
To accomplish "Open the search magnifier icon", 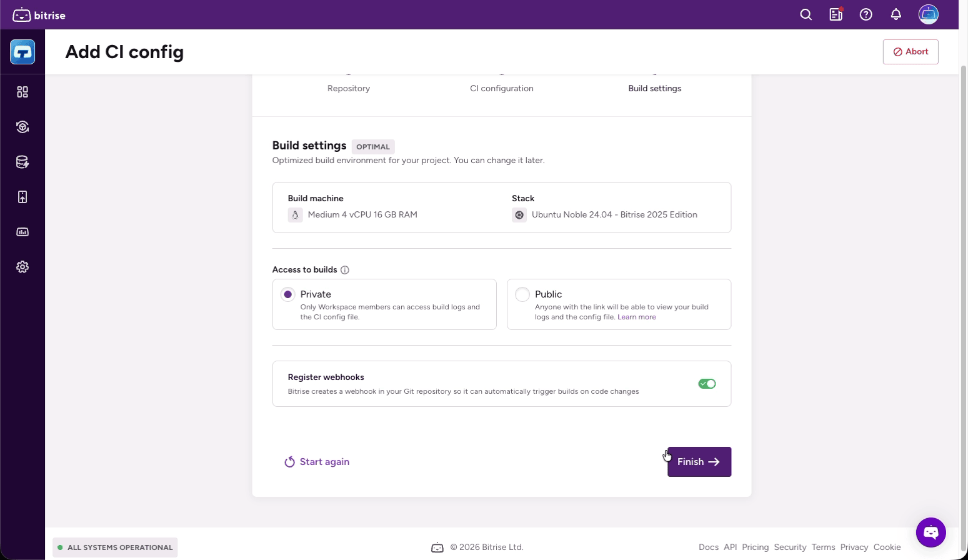I will pyautogui.click(x=806, y=14).
